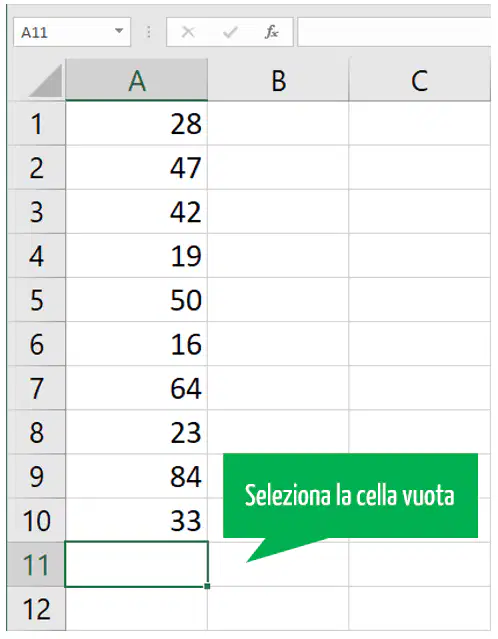The height and width of the screenshot is (639, 498).
Task: Click cell A9 containing 84
Action: (x=137, y=476)
